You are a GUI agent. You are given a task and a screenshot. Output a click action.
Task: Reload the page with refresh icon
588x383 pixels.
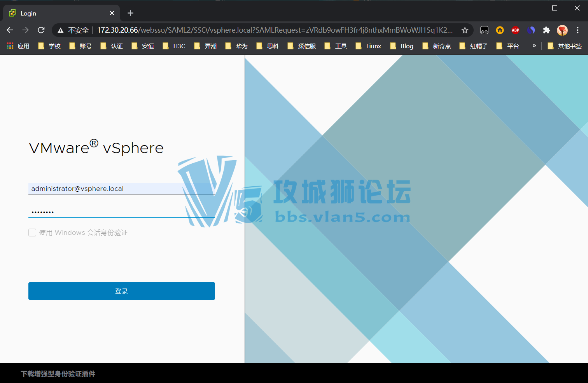(41, 30)
